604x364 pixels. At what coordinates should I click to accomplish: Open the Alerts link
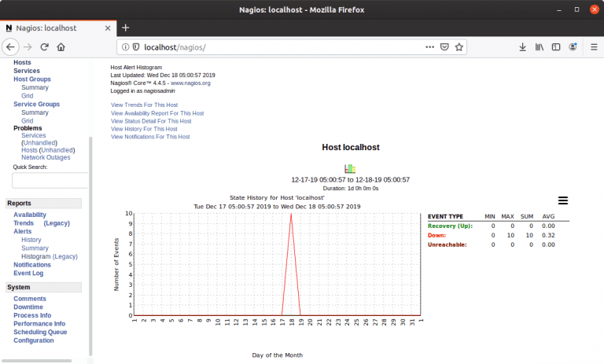pyautogui.click(x=22, y=231)
